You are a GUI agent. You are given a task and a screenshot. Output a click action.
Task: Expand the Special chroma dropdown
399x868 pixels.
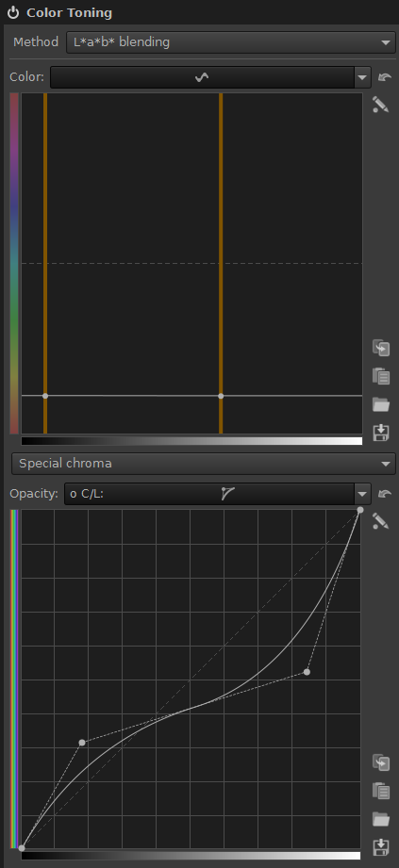204,464
